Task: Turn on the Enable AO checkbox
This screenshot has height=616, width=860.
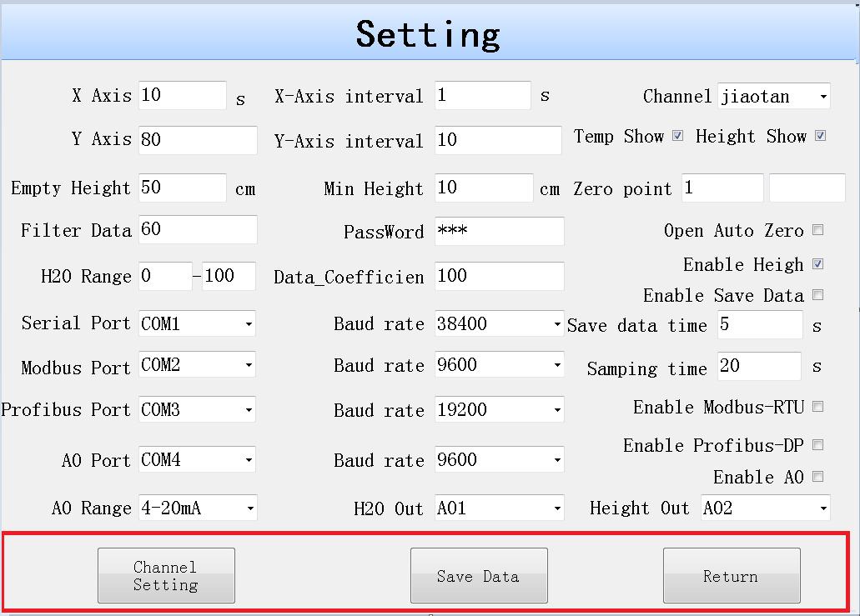Action: [817, 477]
